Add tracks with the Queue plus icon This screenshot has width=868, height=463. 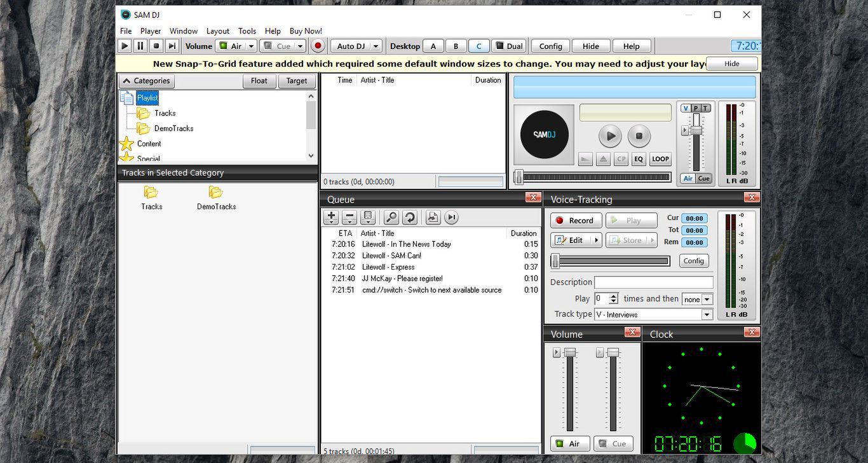[331, 218]
